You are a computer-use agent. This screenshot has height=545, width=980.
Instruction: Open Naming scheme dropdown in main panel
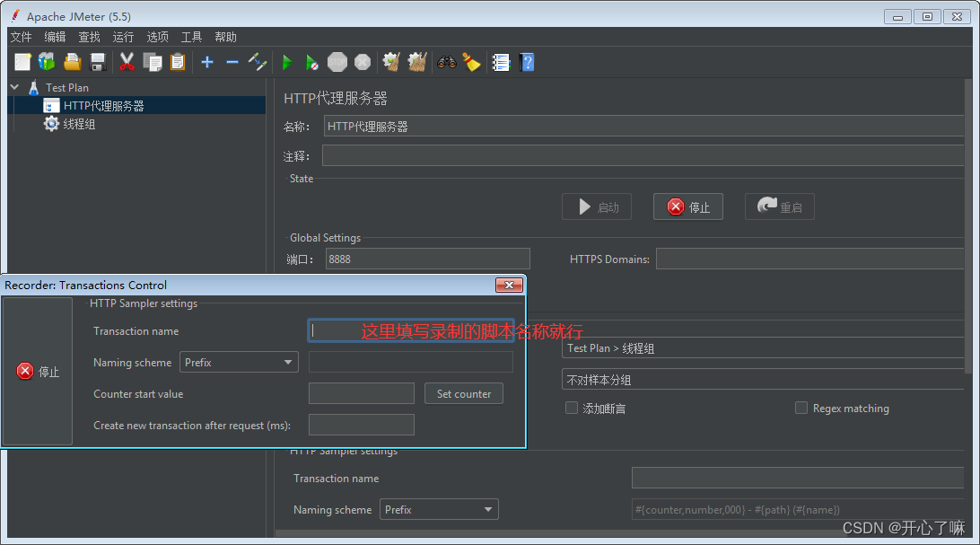pos(439,509)
